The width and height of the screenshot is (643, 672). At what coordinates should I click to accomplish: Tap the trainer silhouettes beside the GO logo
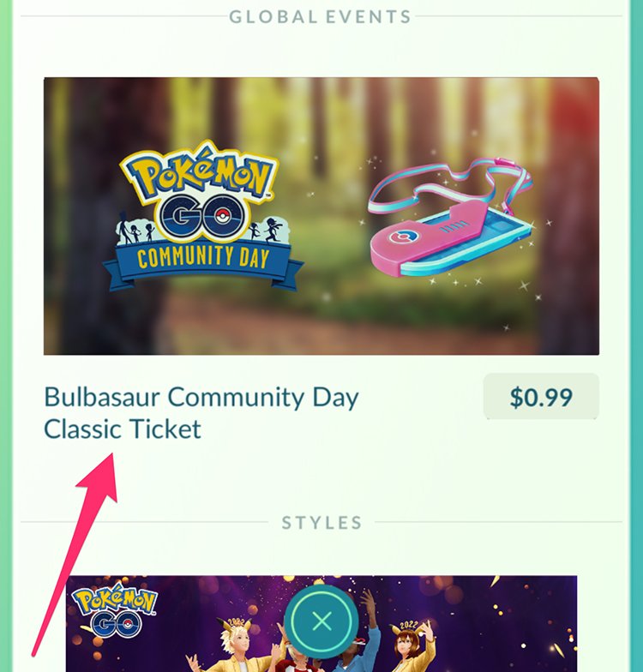pyautogui.click(x=135, y=231)
